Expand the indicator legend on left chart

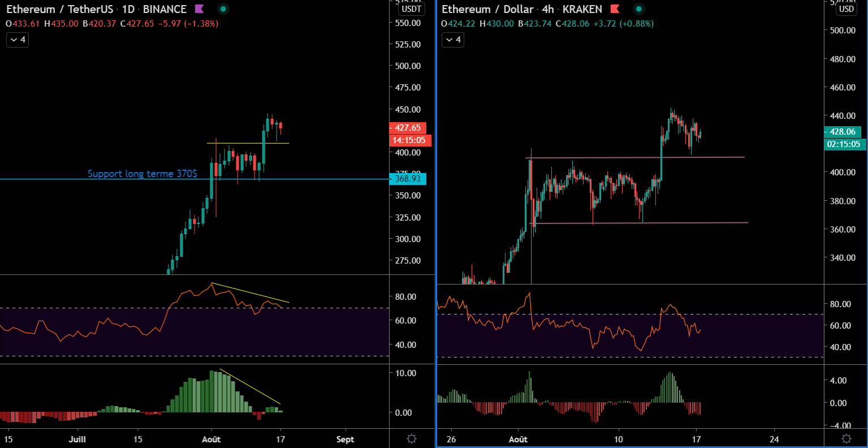coord(18,40)
